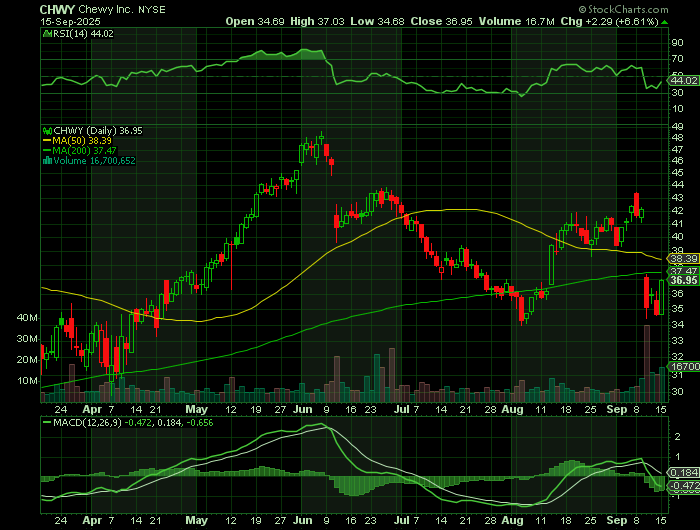Click the Sep label under the MACD panel
This screenshot has width=700, height=530.
tap(617, 521)
